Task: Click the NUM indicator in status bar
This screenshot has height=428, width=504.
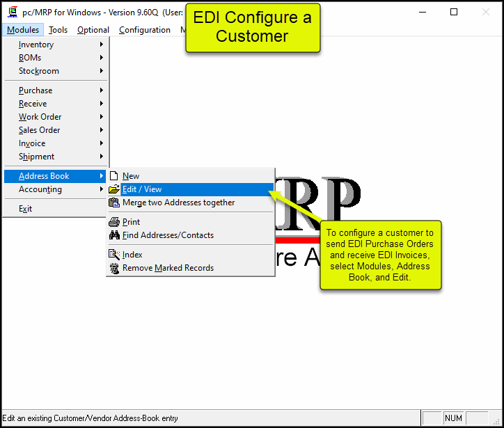Action: [453, 418]
